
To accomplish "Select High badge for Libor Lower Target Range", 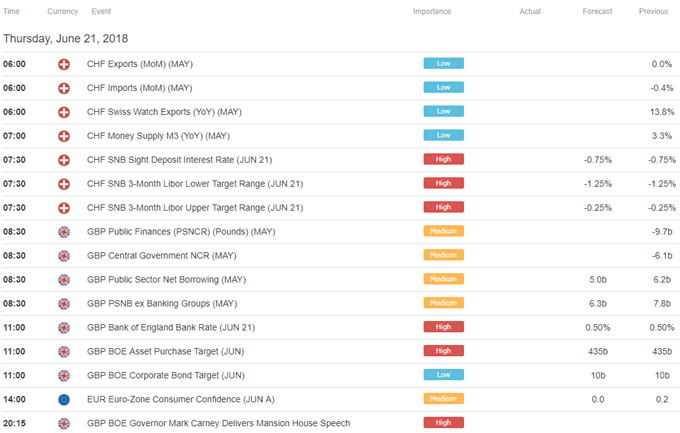I will point(444,183).
